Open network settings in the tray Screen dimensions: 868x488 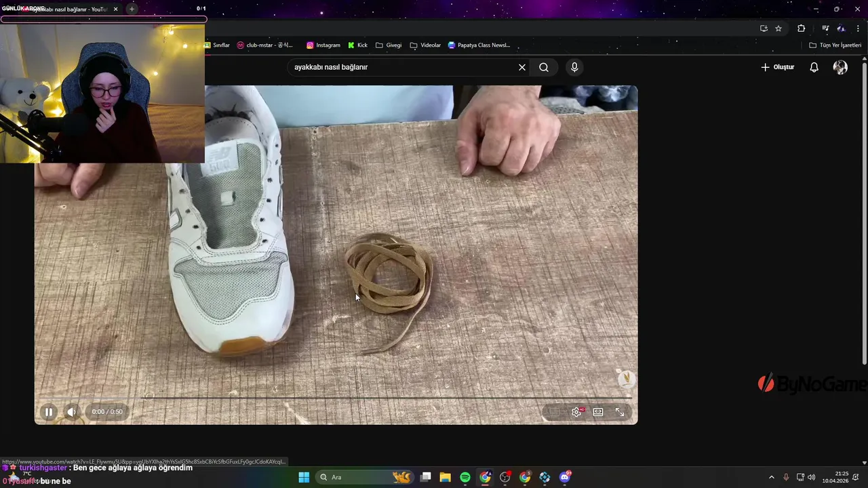(x=800, y=477)
